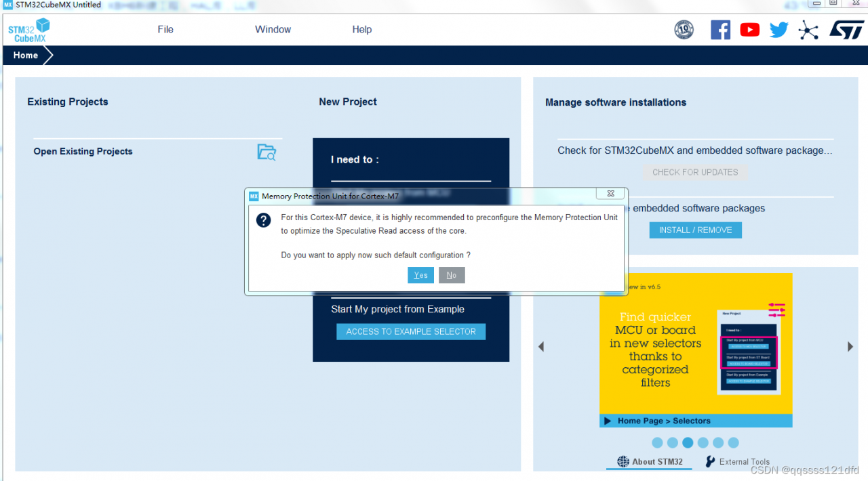
Task: Click the ST company logo
Action: coord(846,30)
